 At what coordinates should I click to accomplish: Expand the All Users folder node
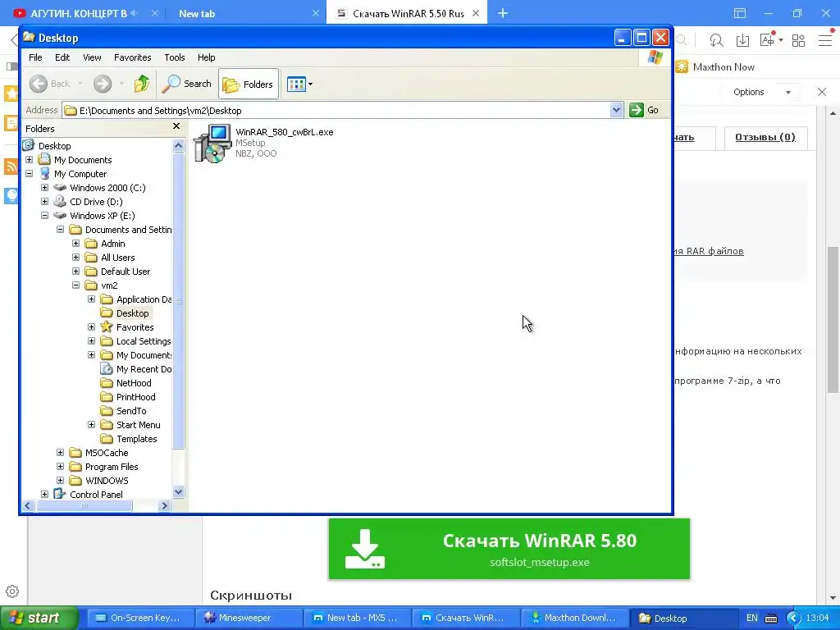pyautogui.click(x=76, y=257)
